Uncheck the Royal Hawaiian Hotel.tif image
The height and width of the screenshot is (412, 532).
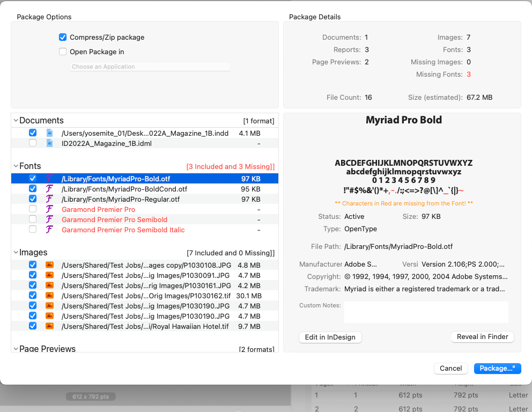coord(33,326)
